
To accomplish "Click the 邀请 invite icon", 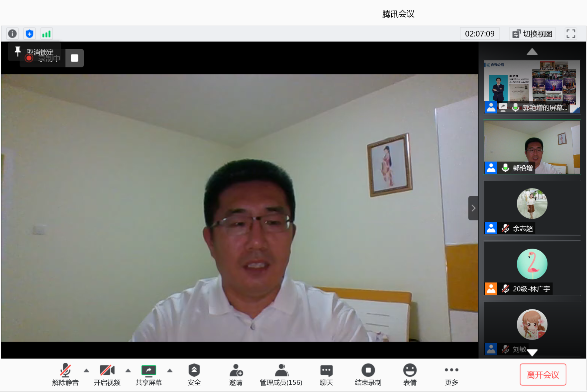I will [x=236, y=375].
